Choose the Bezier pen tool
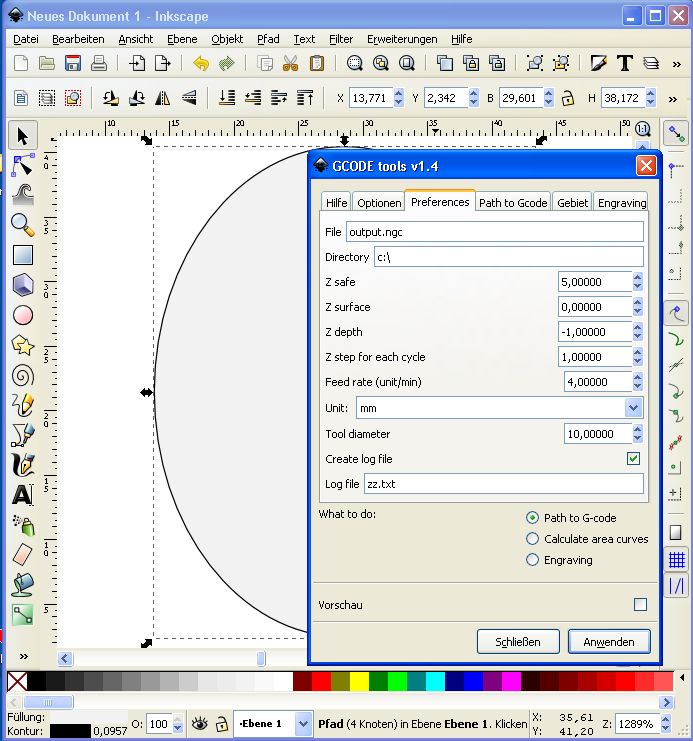Image resolution: width=693 pixels, height=741 pixels. tap(22, 435)
